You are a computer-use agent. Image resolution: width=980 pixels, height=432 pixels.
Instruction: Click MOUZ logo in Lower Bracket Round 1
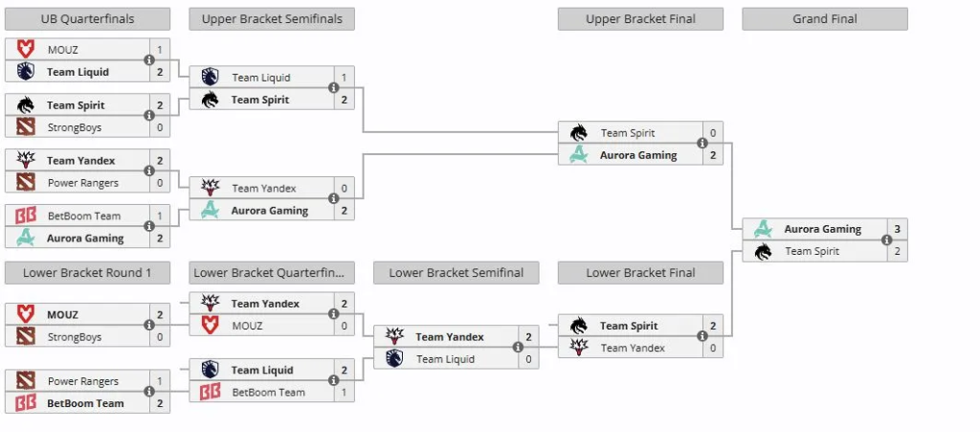26,314
